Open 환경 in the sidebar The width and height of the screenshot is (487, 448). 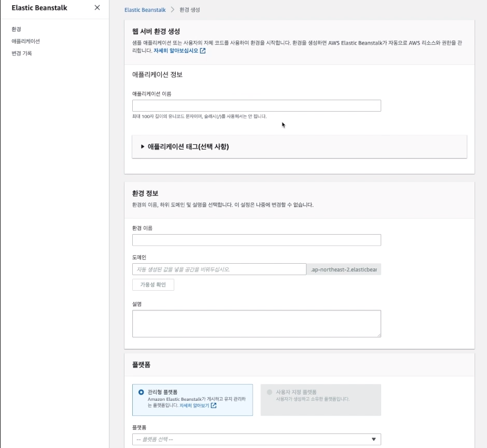point(16,29)
